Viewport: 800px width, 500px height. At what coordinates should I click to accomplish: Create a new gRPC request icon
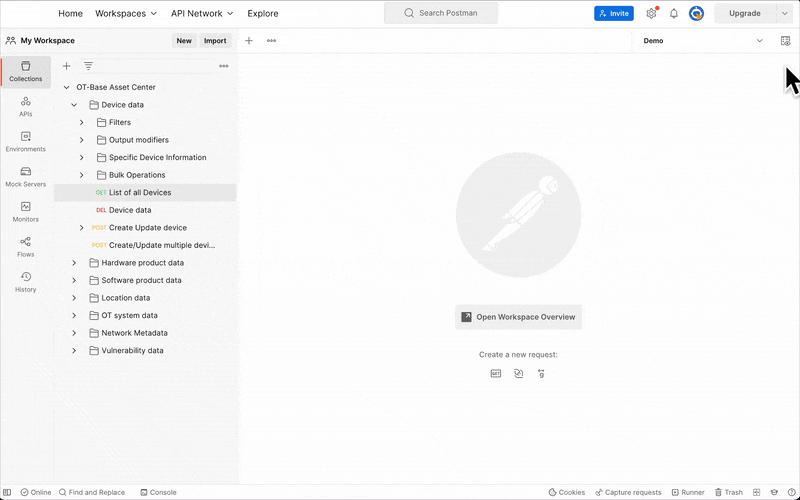pyautogui.click(x=541, y=374)
